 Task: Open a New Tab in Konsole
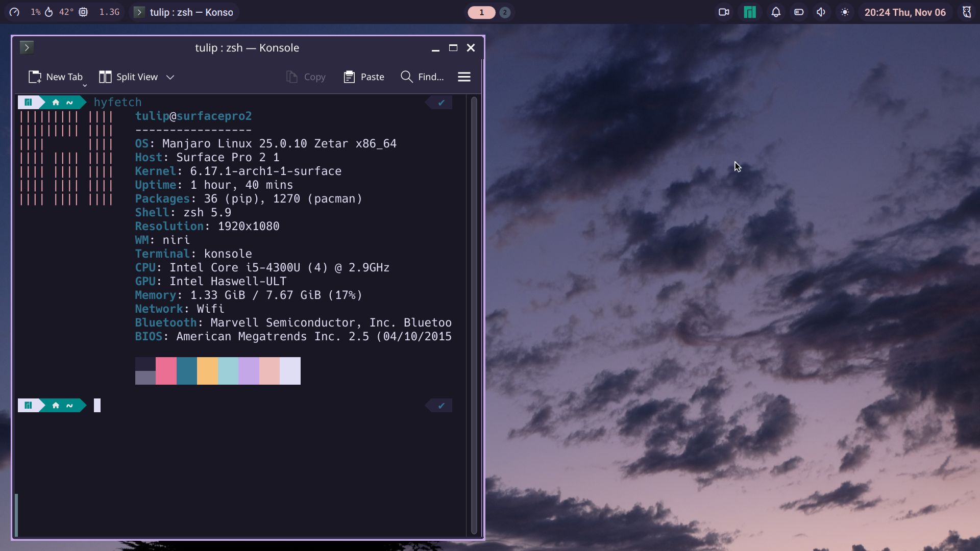click(x=55, y=77)
